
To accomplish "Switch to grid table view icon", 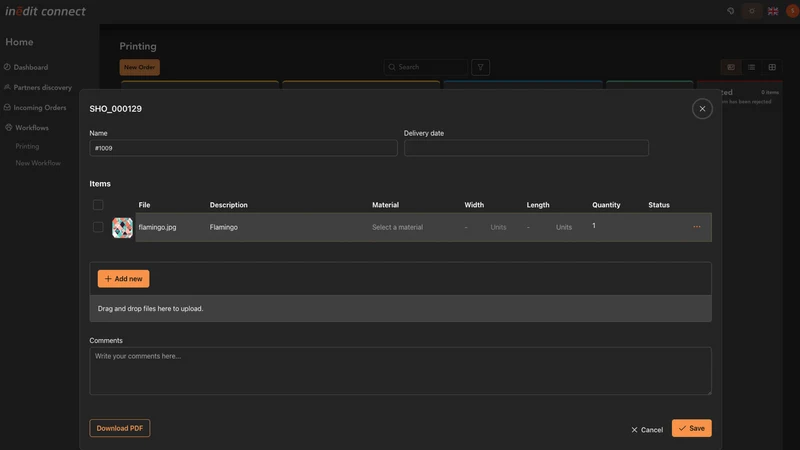I will (772, 67).
